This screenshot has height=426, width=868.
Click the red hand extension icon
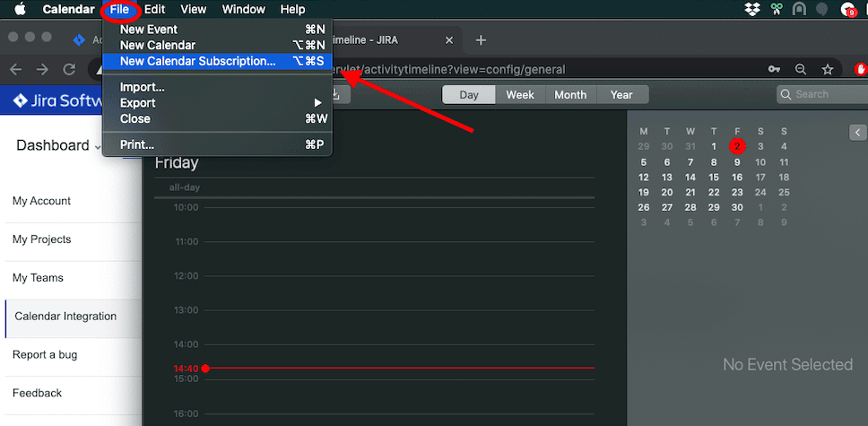pyautogui.click(x=861, y=69)
